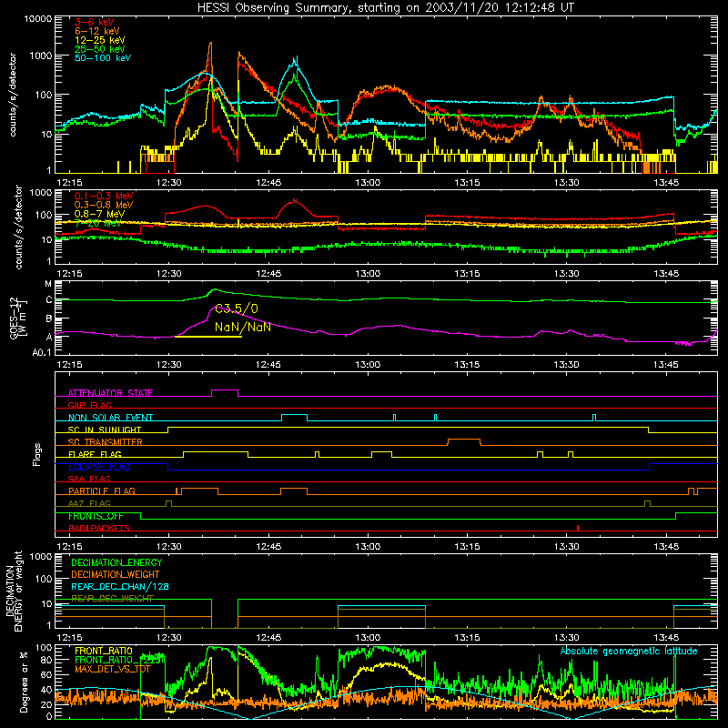Image resolution: width=728 pixels, height=728 pixels.
Task: Click the counts/s/detector axis title of top panel
Action: click(x=13, y=95)
